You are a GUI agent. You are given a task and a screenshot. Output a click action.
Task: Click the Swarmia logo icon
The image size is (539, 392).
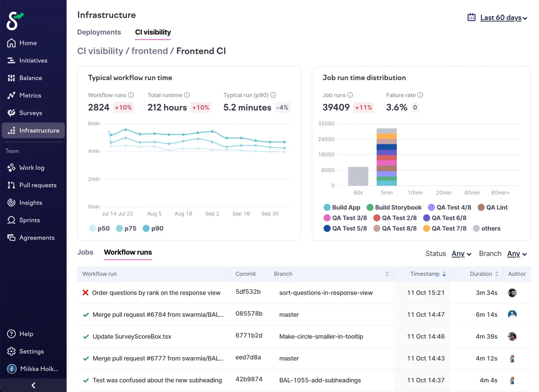point(14,21)
